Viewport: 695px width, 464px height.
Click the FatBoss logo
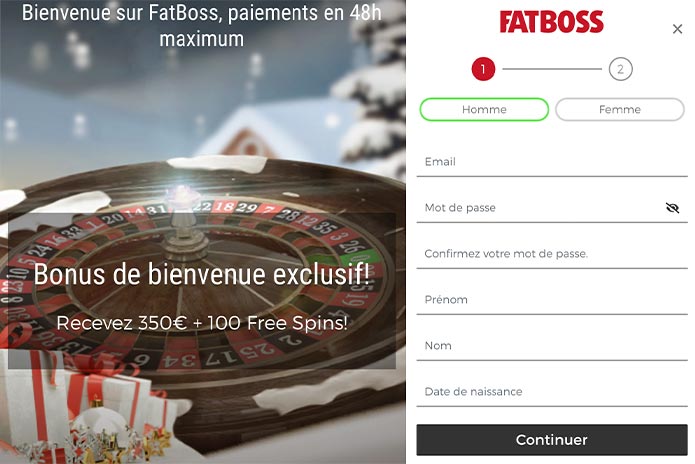[551, 22]
